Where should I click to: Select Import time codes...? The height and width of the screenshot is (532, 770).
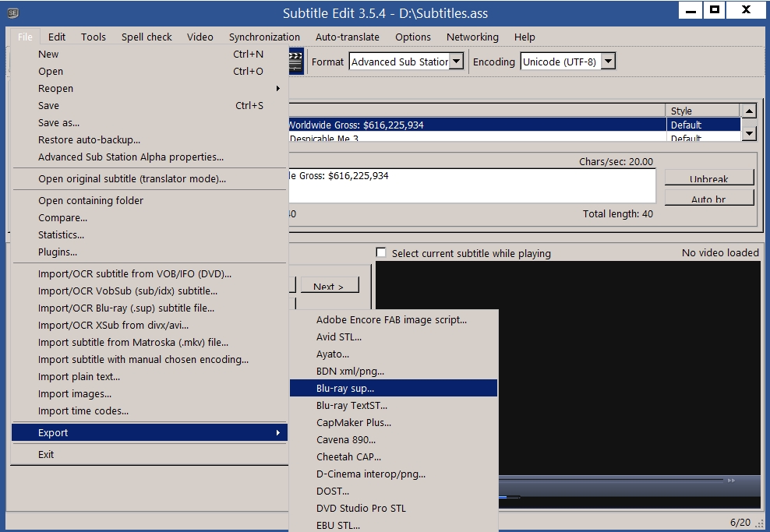coord(150,411)
